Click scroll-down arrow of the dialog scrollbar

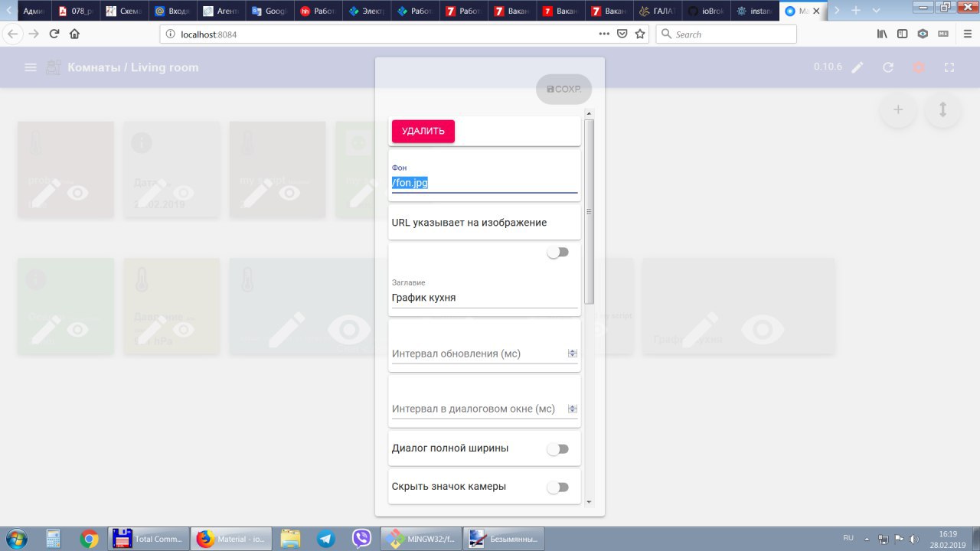point(589,502)
